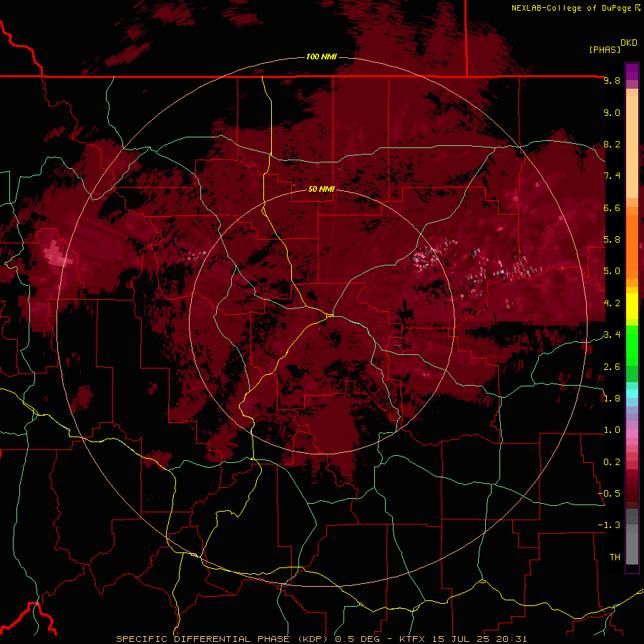
Task: Click the 8.2 value on color scale
Action: tap(612, 145)
